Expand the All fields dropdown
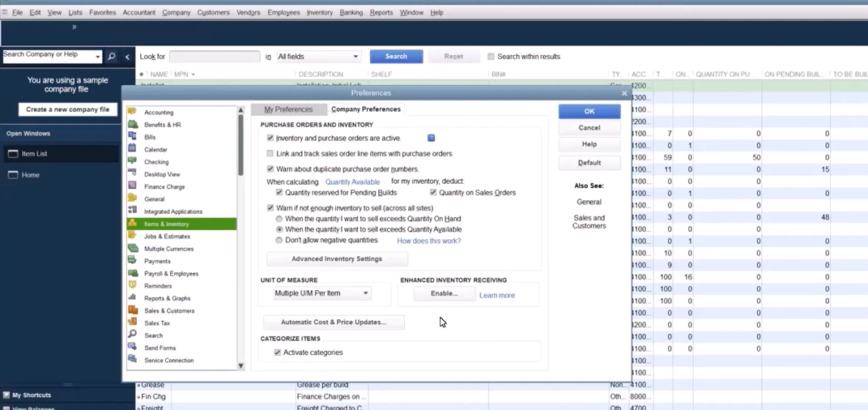Viewport: 868px width, 410px height. [355, 57]
